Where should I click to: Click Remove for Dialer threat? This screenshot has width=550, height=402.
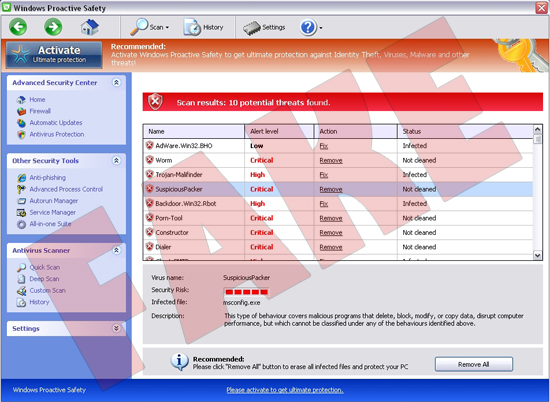331,247
